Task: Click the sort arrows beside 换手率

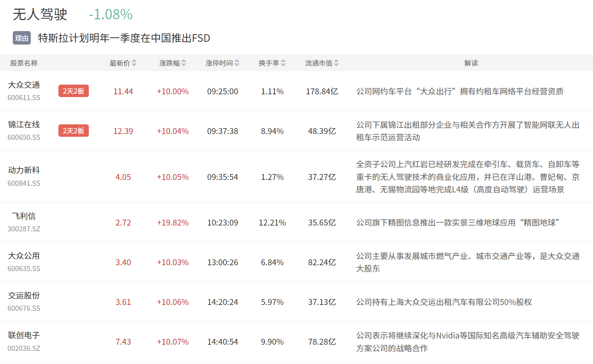Action: tap(283, 63)
